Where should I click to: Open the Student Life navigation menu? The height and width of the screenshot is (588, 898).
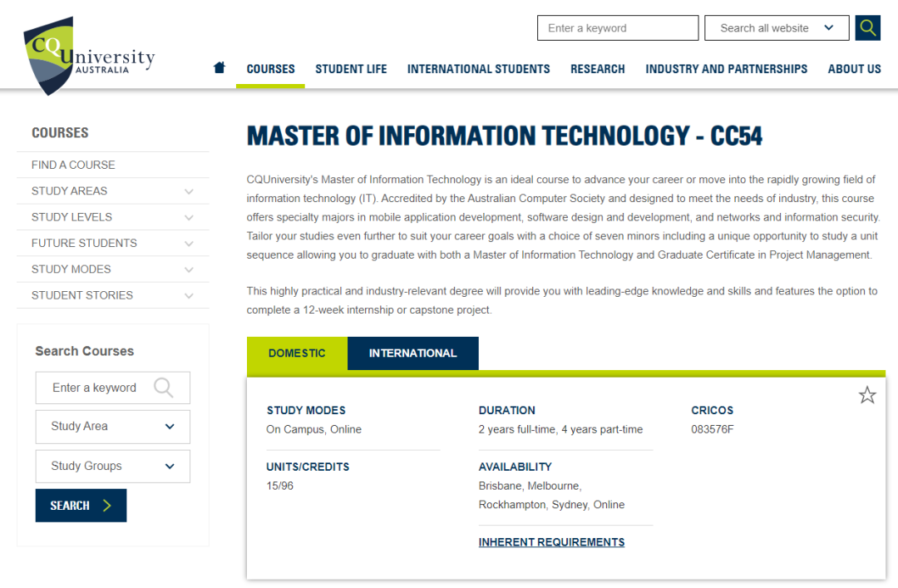click(351, 69)
